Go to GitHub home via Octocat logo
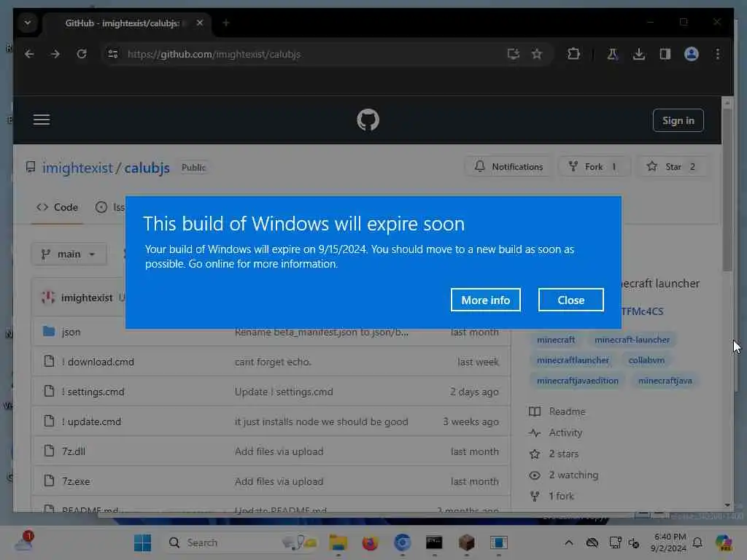This screenshot has width=747, height=560. point(368,120)
